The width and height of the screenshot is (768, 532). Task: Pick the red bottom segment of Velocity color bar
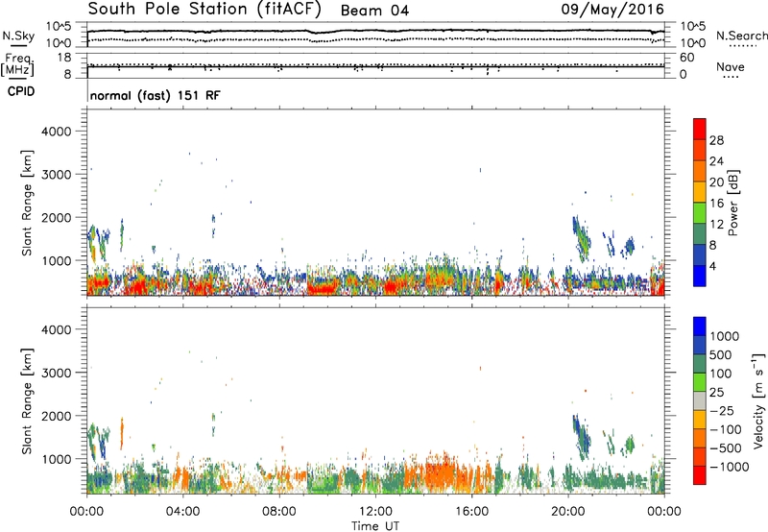[700, 475]
